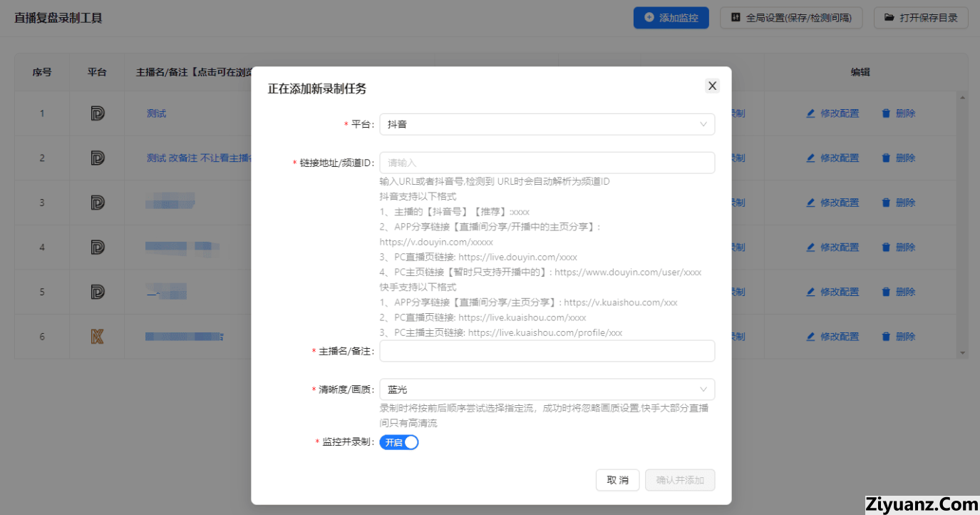Image resolution: width=980 pixels, height=515 pixels.
Task: Click the Kuaishou platform icon in row 6
Action: (98, 337)
